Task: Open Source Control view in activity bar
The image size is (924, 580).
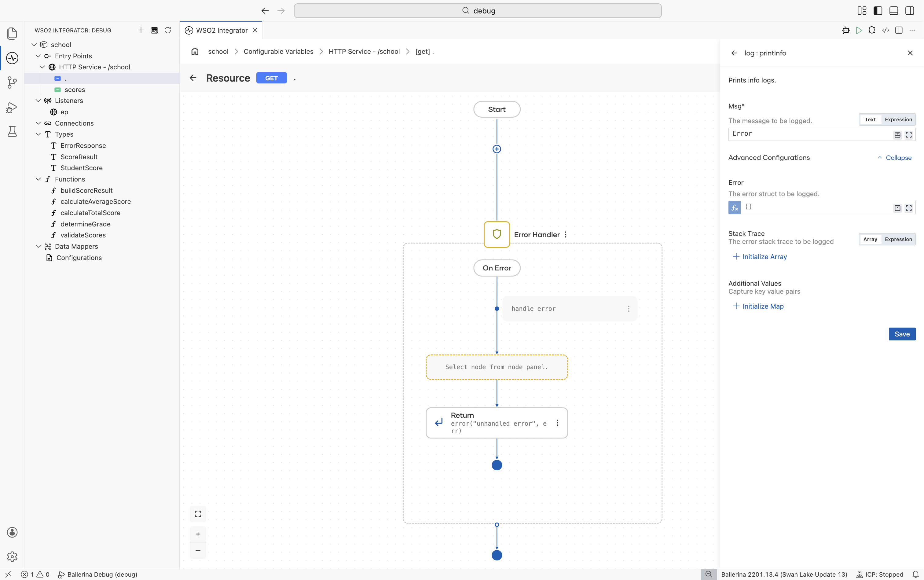Action: 12,83
